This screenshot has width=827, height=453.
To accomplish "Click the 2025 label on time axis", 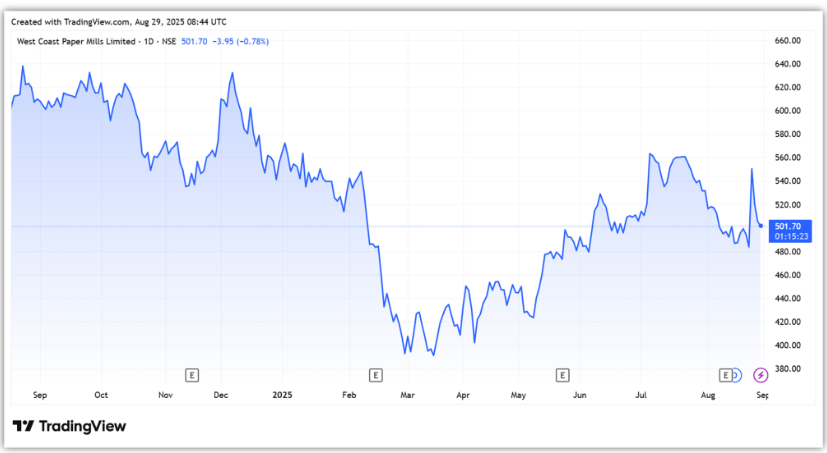I will tap(284, 396).
